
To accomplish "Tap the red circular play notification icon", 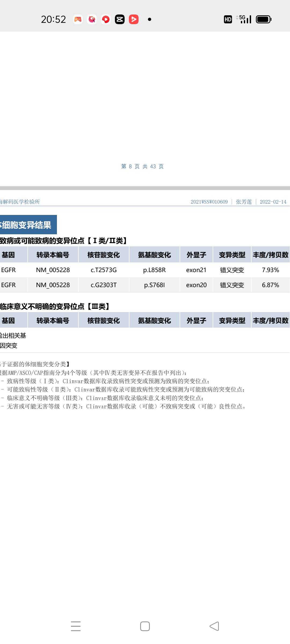I will tap(106, 19).
